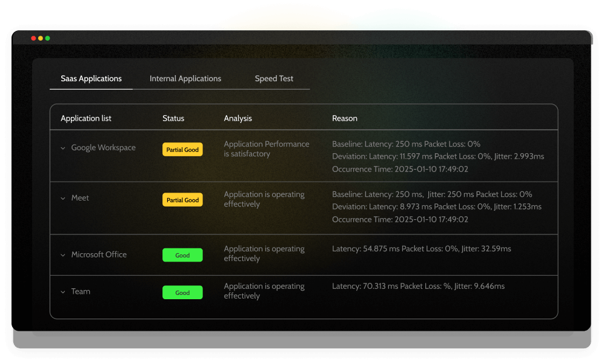This screenshot has width=604, height=364.
Task: Click the red close window button
Action: 33,38
